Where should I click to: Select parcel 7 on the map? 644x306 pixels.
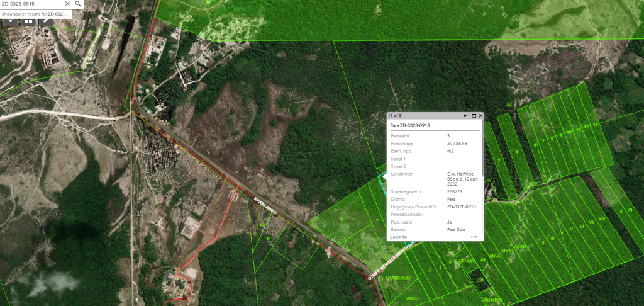click(376, 221)
